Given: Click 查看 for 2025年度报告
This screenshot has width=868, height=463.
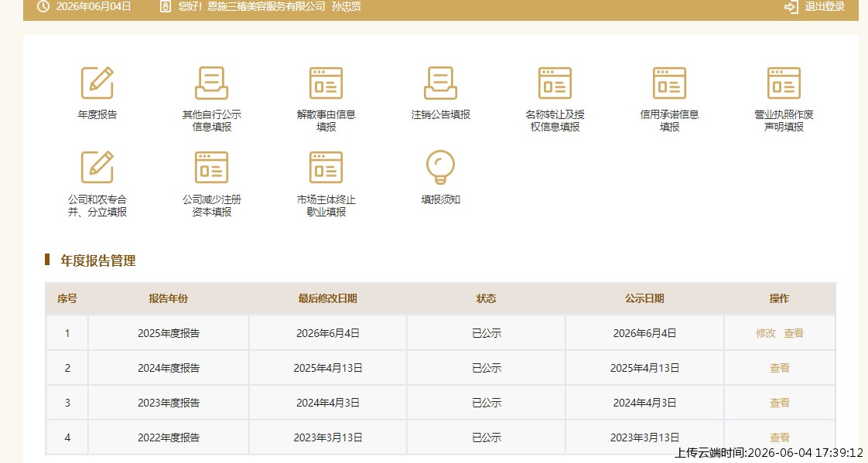Looking at the screenshot, I should coord(794,333).
